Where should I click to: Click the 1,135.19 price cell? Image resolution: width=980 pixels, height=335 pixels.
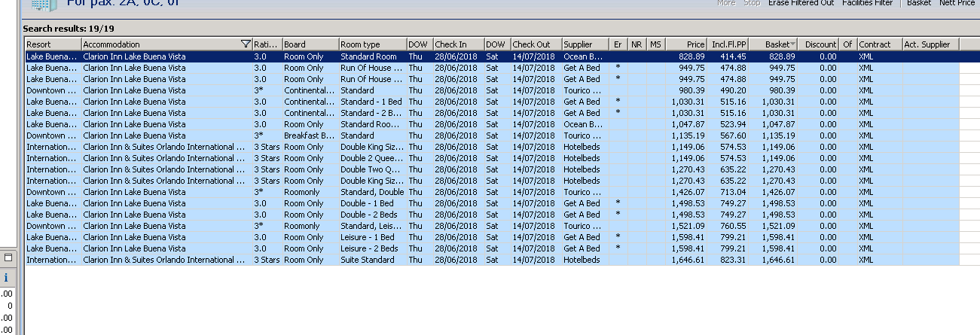coord(686,136)
